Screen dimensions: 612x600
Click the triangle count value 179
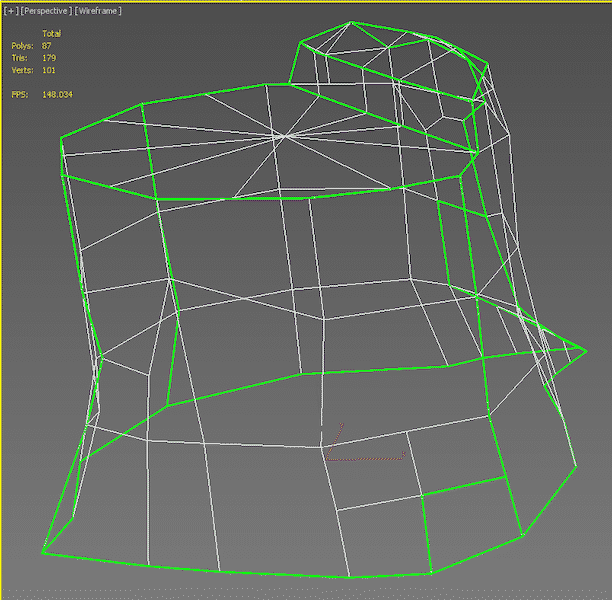[x=49, y=58]
